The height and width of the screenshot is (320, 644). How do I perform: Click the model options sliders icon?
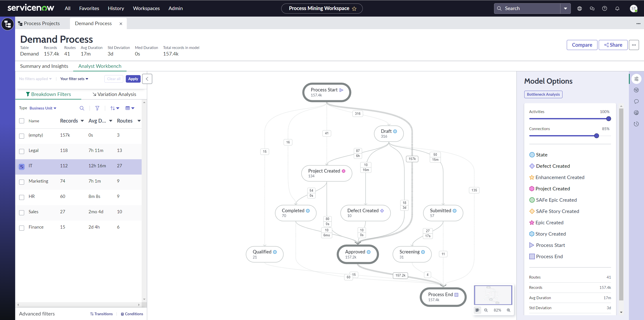(x=636, y=79)
